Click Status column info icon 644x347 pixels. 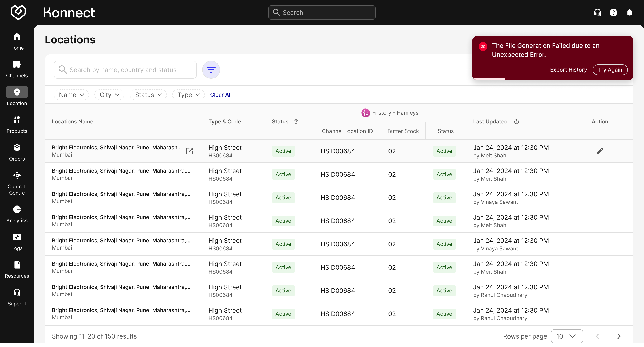[x=296, y=121]
